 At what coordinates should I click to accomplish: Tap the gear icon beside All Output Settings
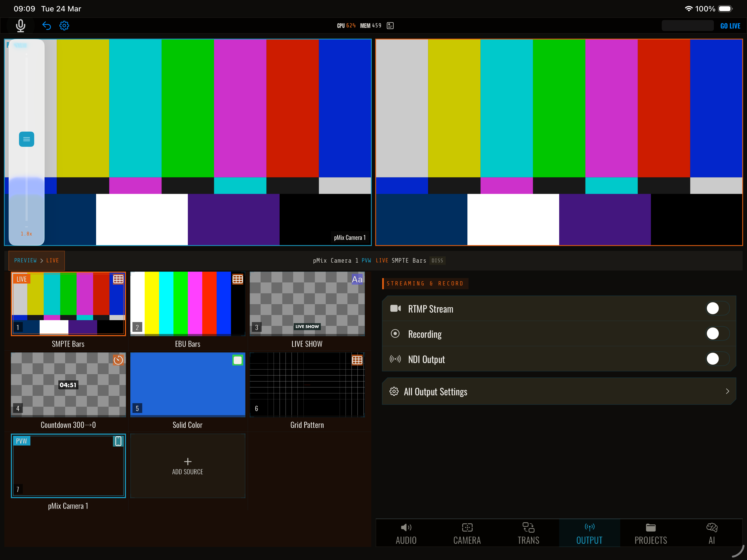pyautogui.click(x=394, y=391)
